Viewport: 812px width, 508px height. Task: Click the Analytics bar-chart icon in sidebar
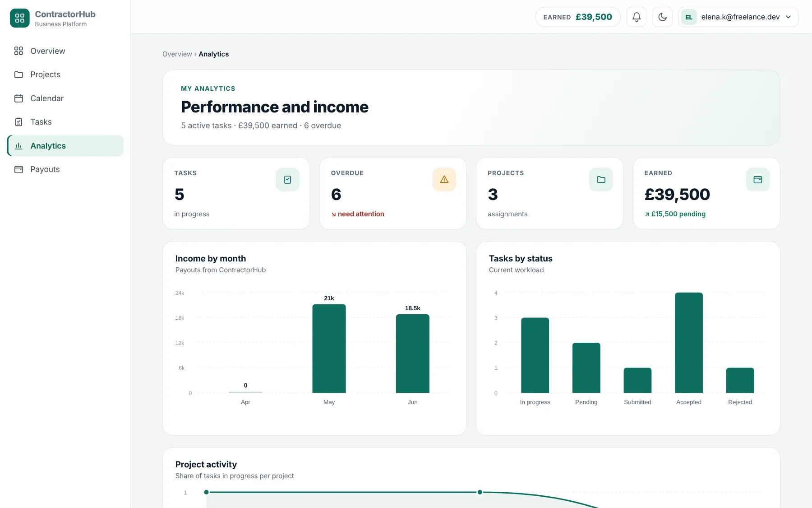(18, 146)
